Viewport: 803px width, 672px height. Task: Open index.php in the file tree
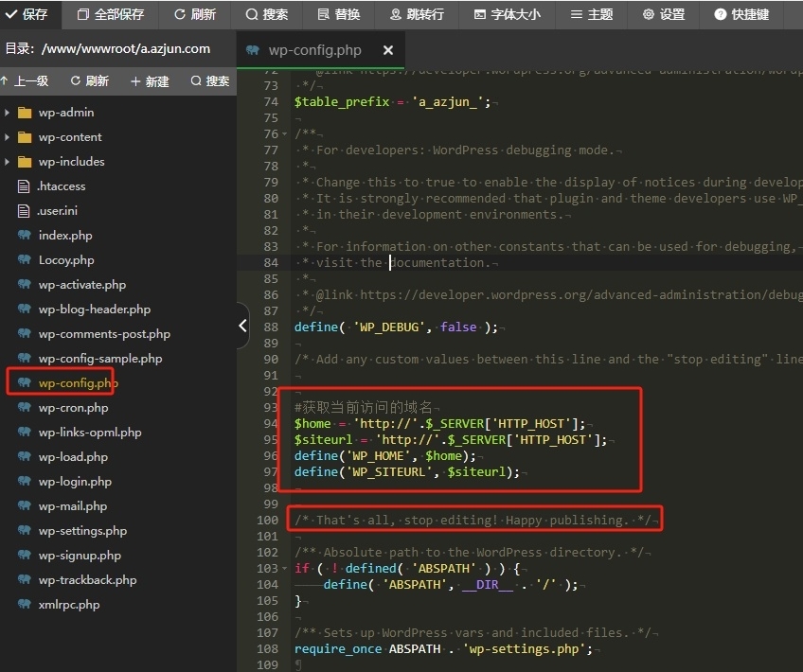click(x=65, y=235)
